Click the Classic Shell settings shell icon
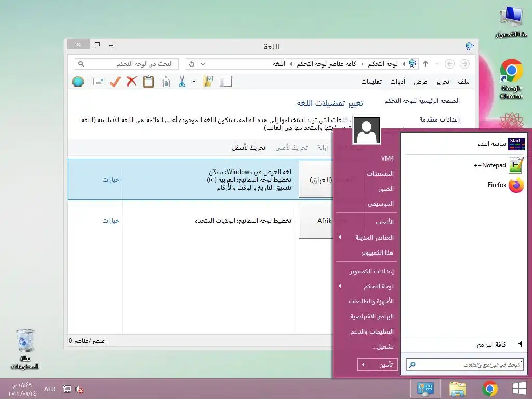The width and height of the screenshot is (532, 399). point(78,82)
